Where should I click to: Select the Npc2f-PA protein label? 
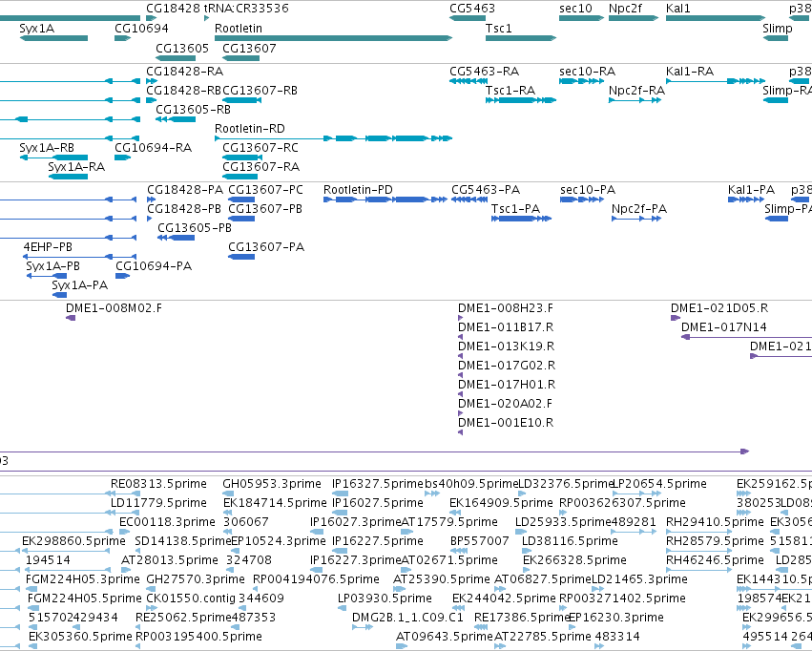tap(639, 209)
